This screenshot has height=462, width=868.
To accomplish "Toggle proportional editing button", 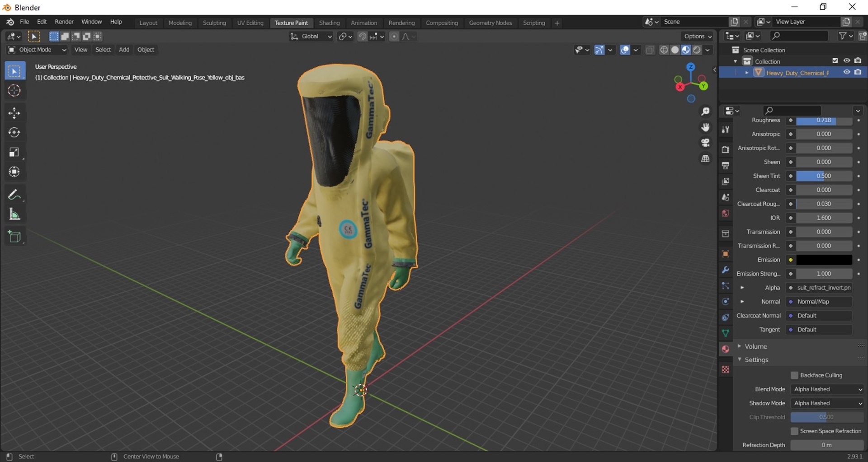I will point(394,37).
